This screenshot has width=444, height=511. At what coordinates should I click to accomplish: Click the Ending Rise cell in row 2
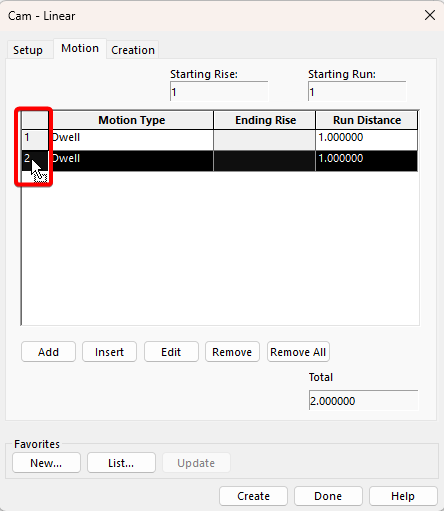265,161
